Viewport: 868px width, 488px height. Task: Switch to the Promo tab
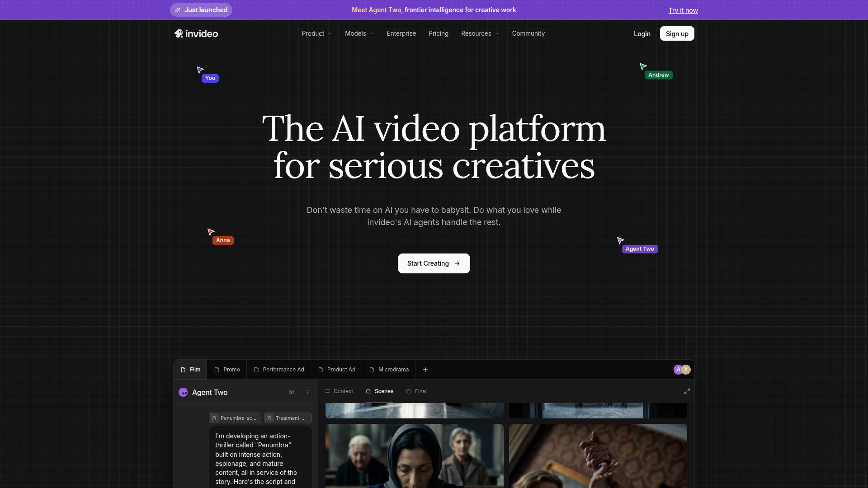click(227, 370)
